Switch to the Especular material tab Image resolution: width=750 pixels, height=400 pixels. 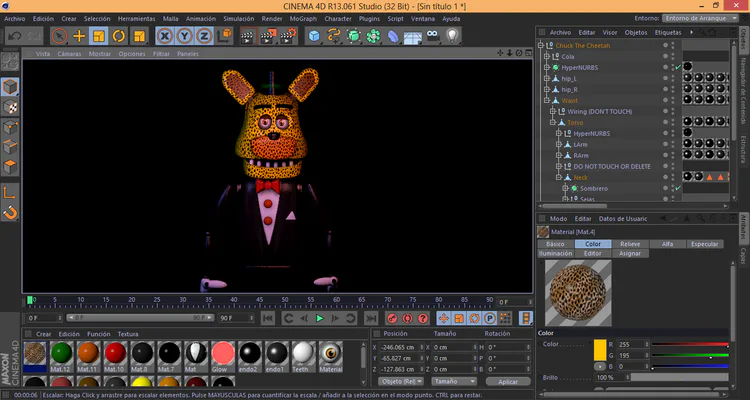tap(705, 244)
